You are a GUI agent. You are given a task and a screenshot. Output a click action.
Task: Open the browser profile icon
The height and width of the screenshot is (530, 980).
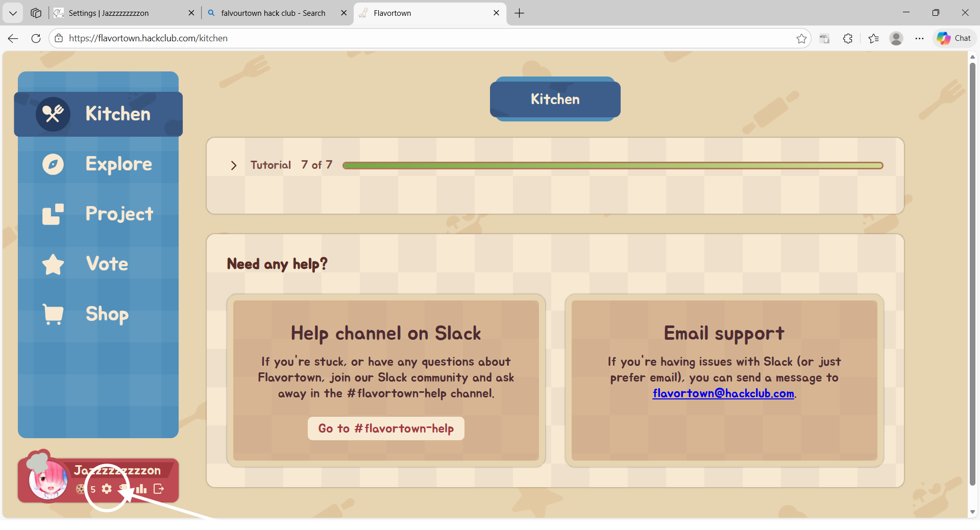[x=896, y=38]
